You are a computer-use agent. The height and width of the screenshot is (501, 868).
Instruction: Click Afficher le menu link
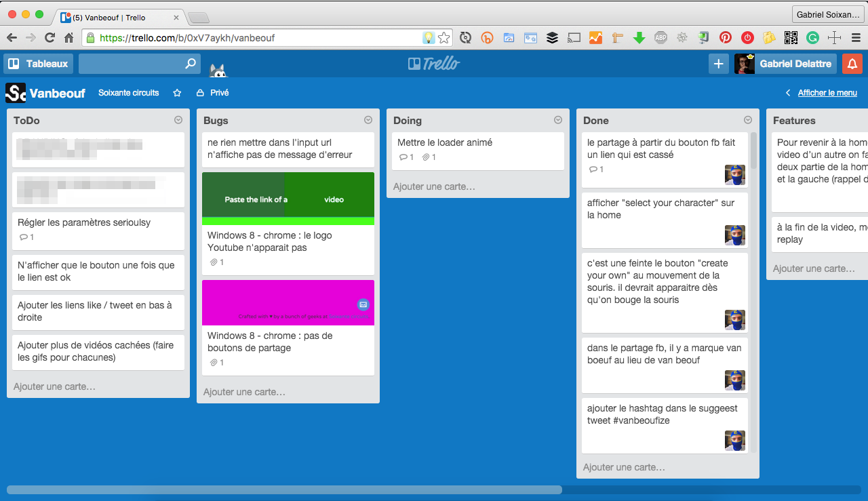827,93
